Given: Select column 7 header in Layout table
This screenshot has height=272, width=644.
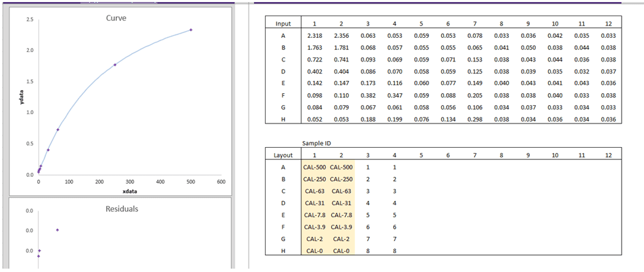Looking at the screenshot, I should (x=475, y=155).
